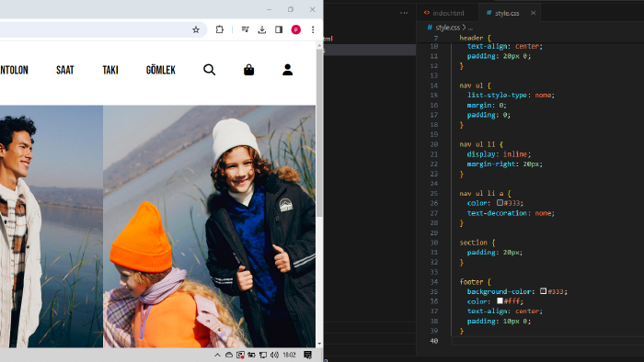This screenshot has height=362, width=644.
Task: Click the scrollbar down arrow in browser
Action: tap(319, 344)
